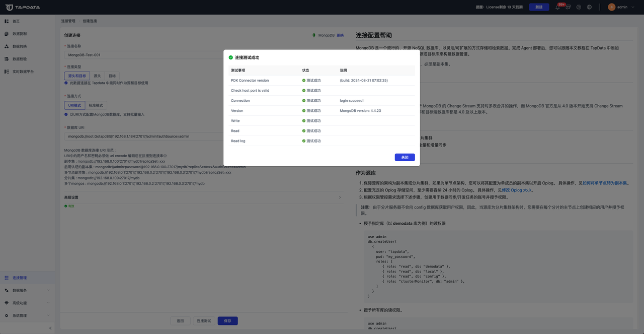Click the Write test row
Image resolution: width=644 pixels, height=334 pixels.
click(322, 121)
